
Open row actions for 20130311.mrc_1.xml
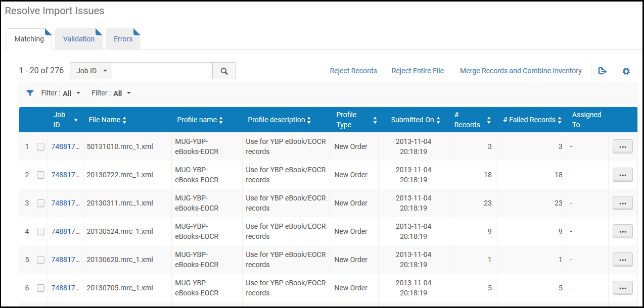(622, 203)
